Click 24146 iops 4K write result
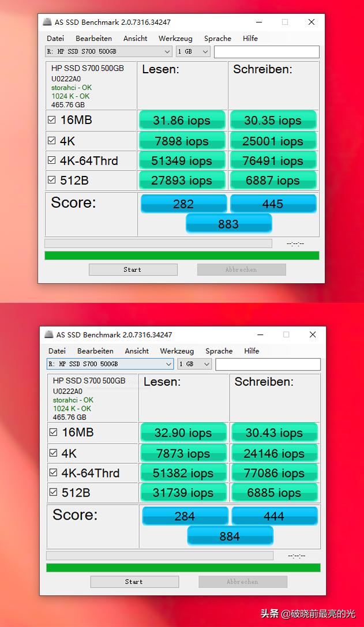 (x=275, y=453)
